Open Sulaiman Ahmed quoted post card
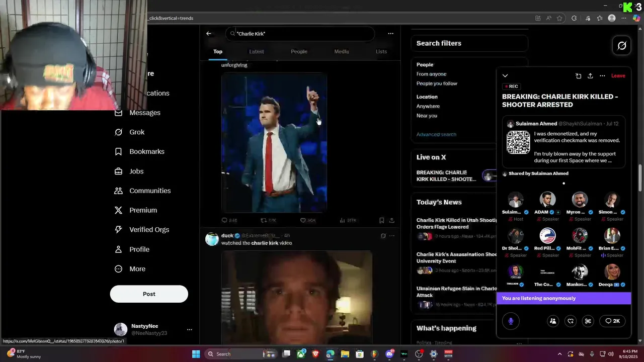The width and height of the screenshot is (644, 362). pos(563,142)
